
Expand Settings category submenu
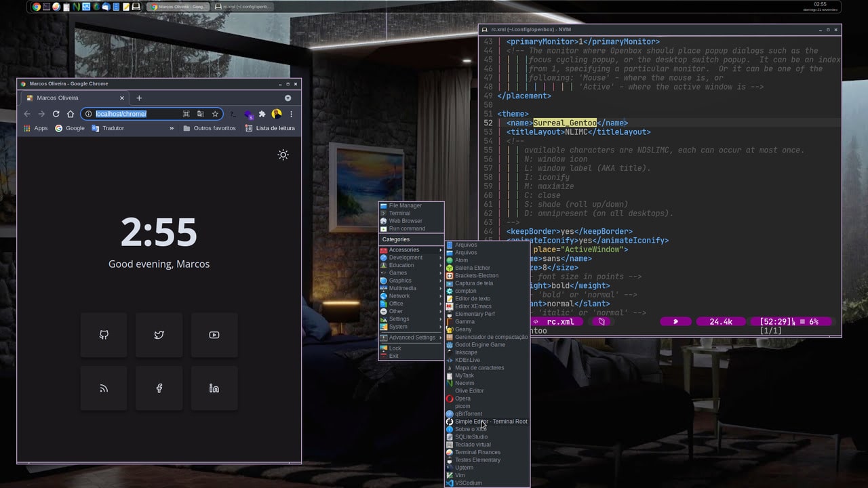411,319
